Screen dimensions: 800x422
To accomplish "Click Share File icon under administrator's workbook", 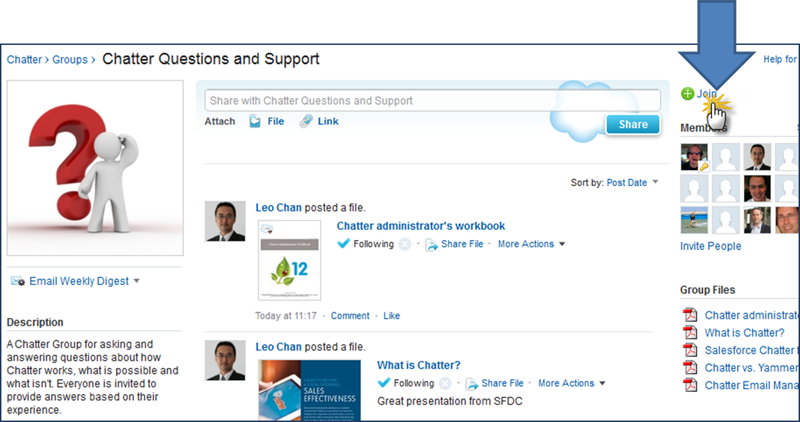I will tap(432, 244).
